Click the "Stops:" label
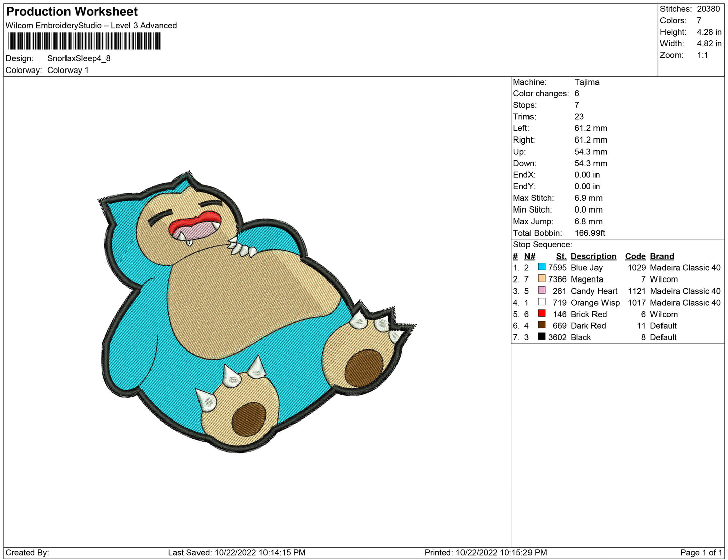This screenshot has width=728, height=560. pos(525,105)
